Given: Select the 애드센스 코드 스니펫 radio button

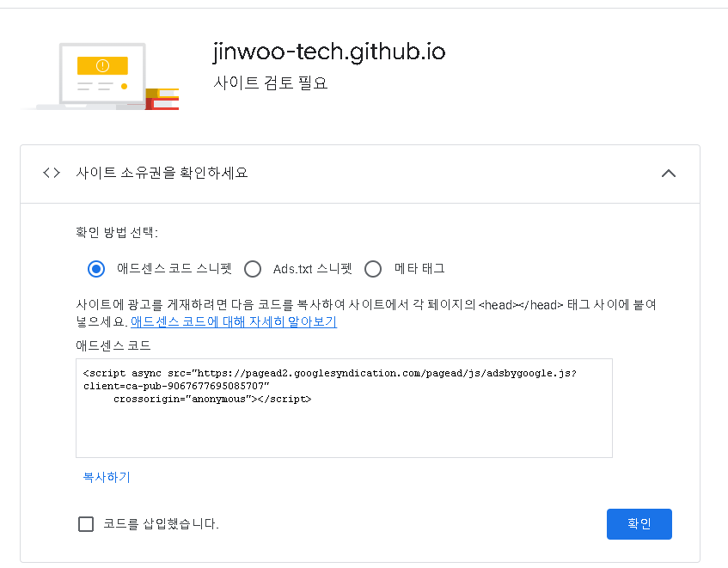Looking at the screenshot, I should (x=96, y=269).
